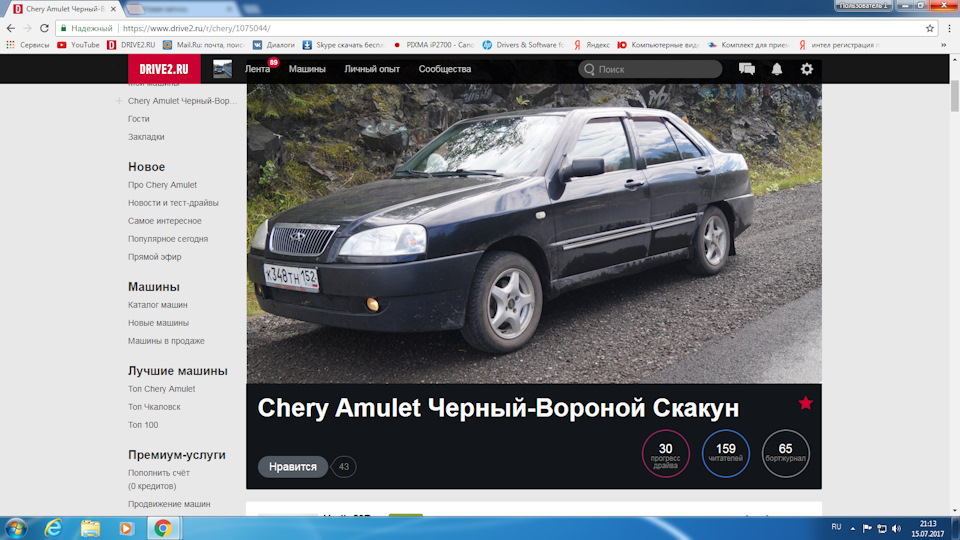Open the Закладки sidebar link
The width and height of the screenshot is (960, 540).
click(146, 137)
